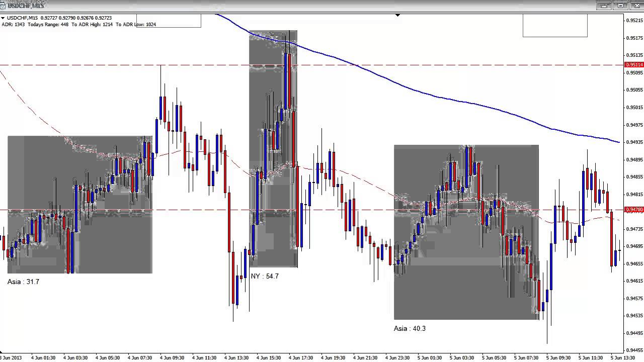Click the "4 Jun 03:30" time axis label
Viewport: 644px width, 362px height.
point(75,358)
